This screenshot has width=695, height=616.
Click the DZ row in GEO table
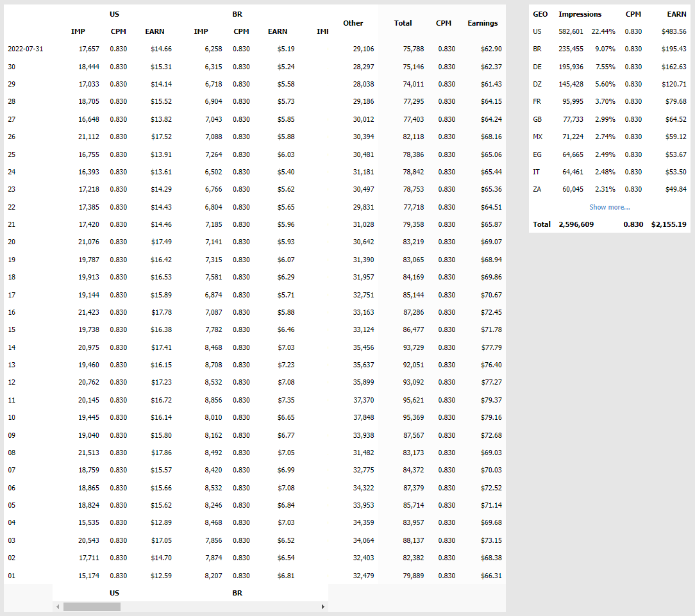point(610,84)
